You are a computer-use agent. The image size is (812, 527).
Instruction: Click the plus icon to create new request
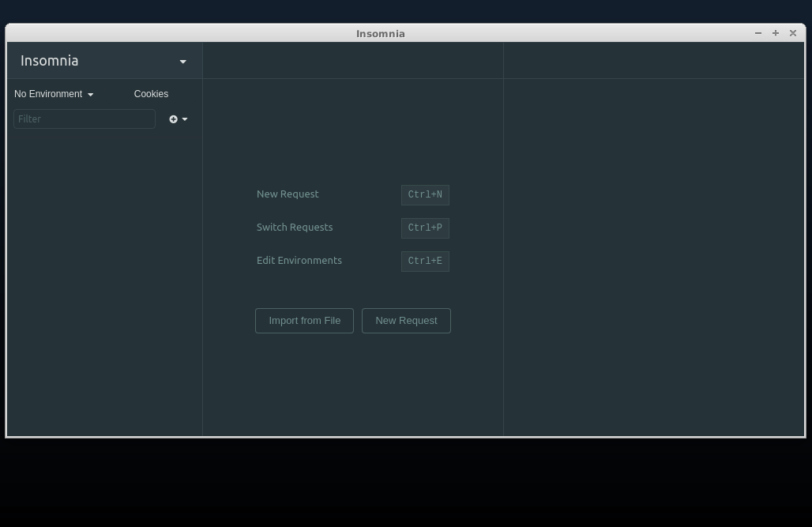click(173, 119)
